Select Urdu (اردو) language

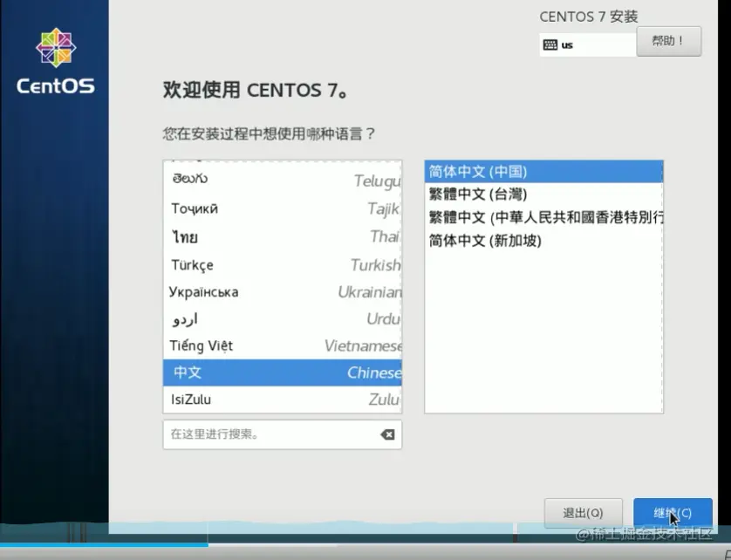(282, 319)
